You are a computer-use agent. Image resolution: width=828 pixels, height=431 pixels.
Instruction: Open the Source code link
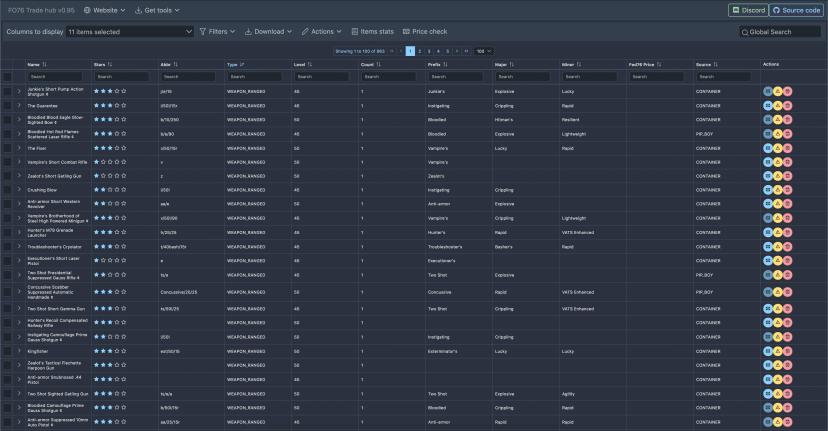click(796, 10)
